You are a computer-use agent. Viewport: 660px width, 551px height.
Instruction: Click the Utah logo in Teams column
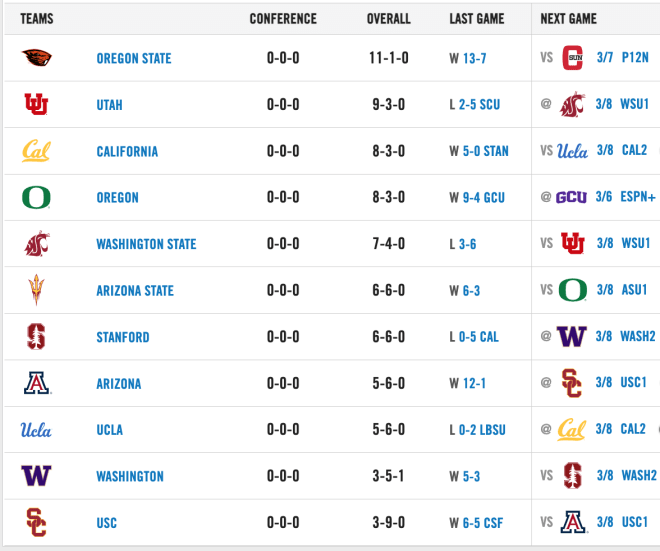pos(36,104)
